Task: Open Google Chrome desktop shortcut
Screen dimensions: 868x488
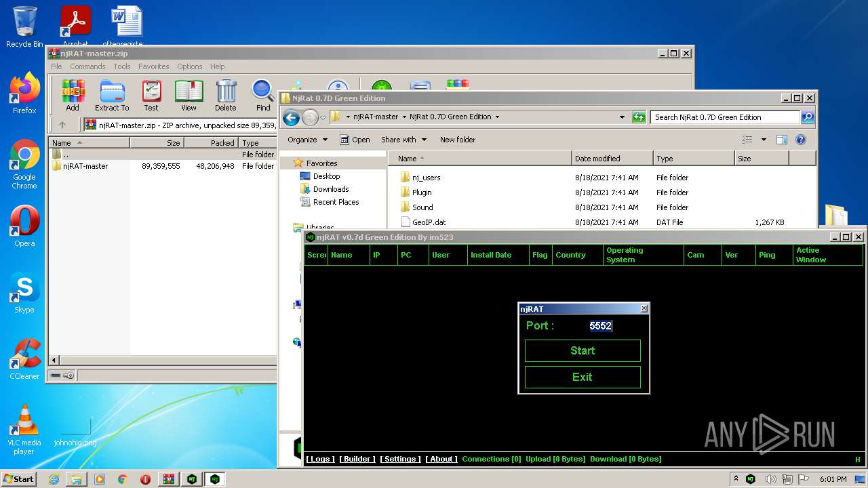Action: 24,165
